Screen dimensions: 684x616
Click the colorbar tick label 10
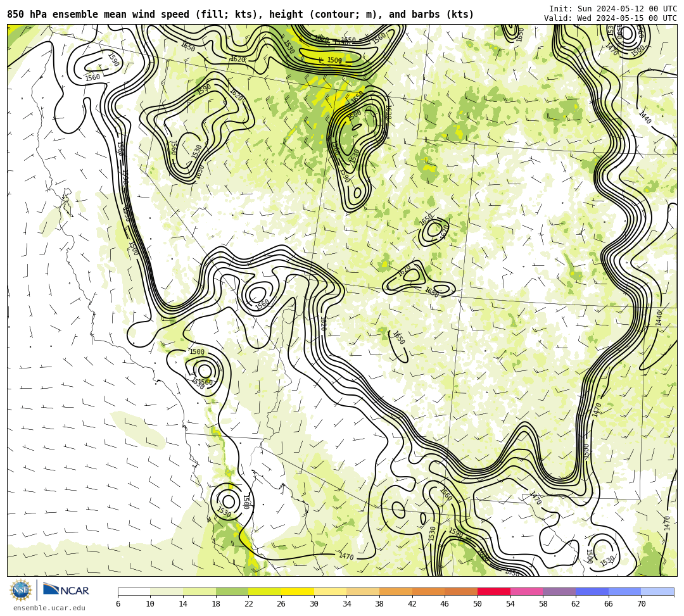151,604
